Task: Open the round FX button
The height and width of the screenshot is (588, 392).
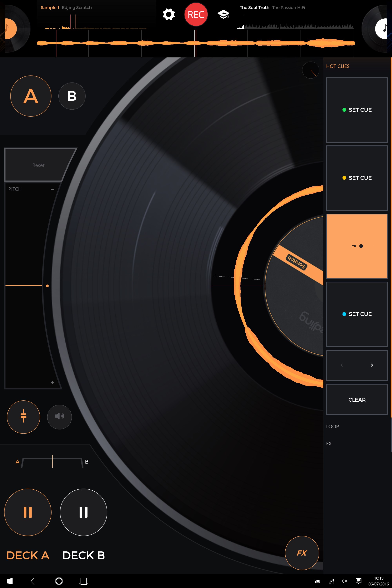Action: pyautogui.click(x=302, y=553)
